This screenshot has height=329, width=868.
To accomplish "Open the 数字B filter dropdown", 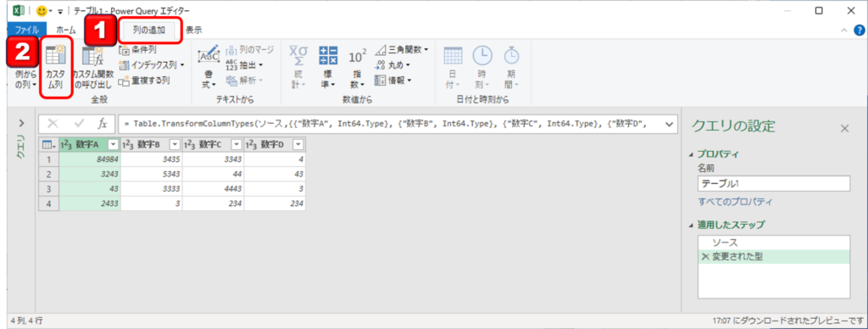I will (175, 144).
